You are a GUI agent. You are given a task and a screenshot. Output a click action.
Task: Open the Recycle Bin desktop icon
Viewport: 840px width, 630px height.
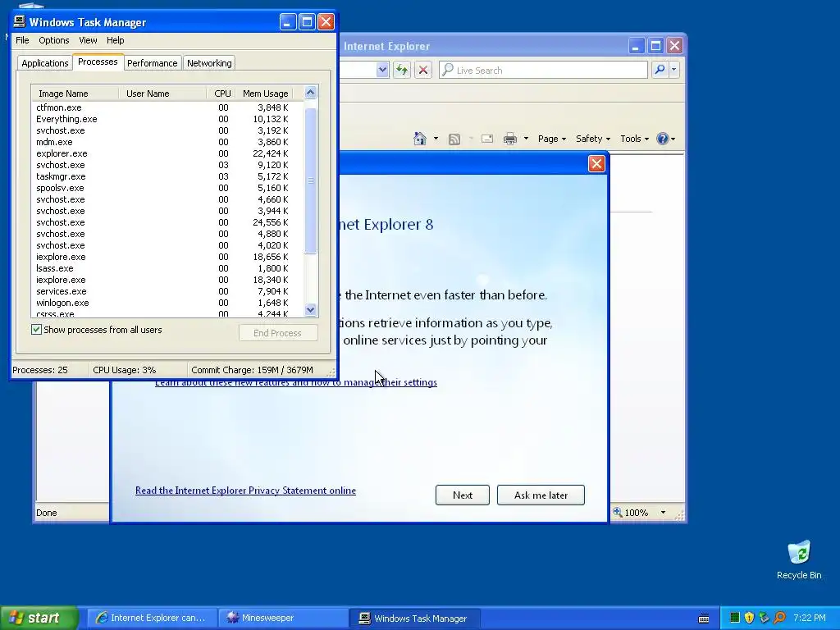click(799, 559)
